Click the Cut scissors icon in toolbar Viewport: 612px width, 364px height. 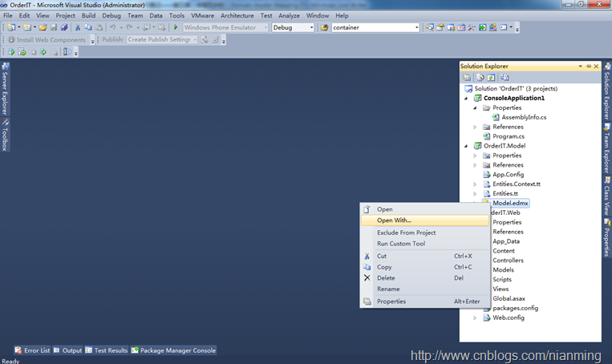tap(77, 27)
